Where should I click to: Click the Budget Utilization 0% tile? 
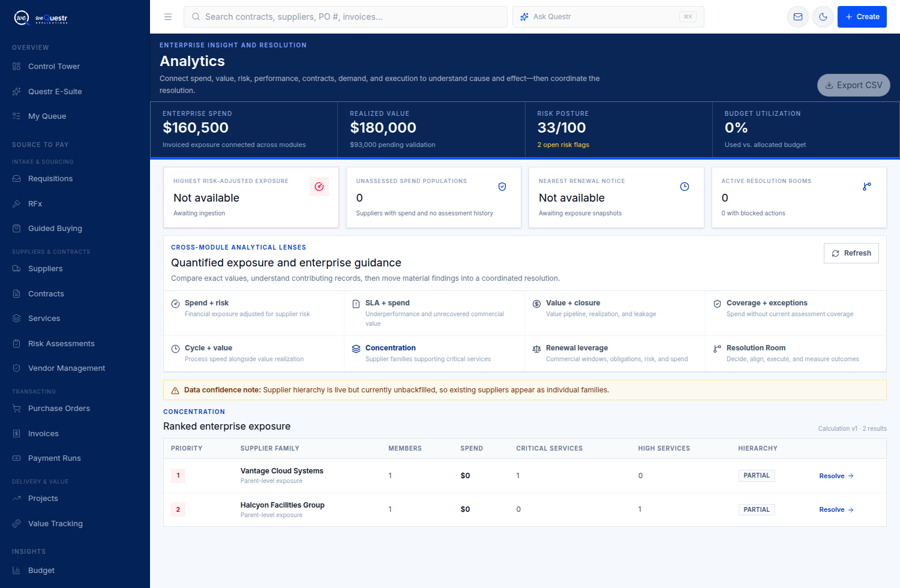click(x=806, y=130)
